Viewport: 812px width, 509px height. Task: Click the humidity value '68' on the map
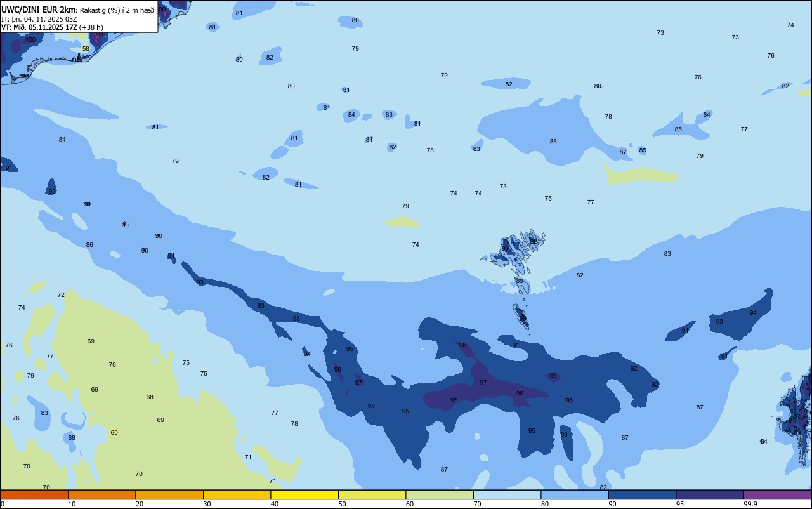click(150, 397)
